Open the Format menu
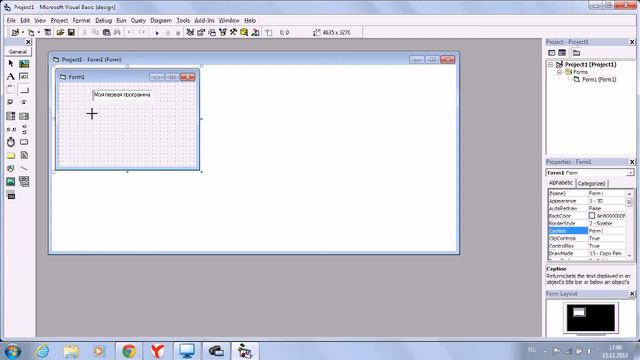This screenshot has height=360, width=640. click(x=81, y=20)
